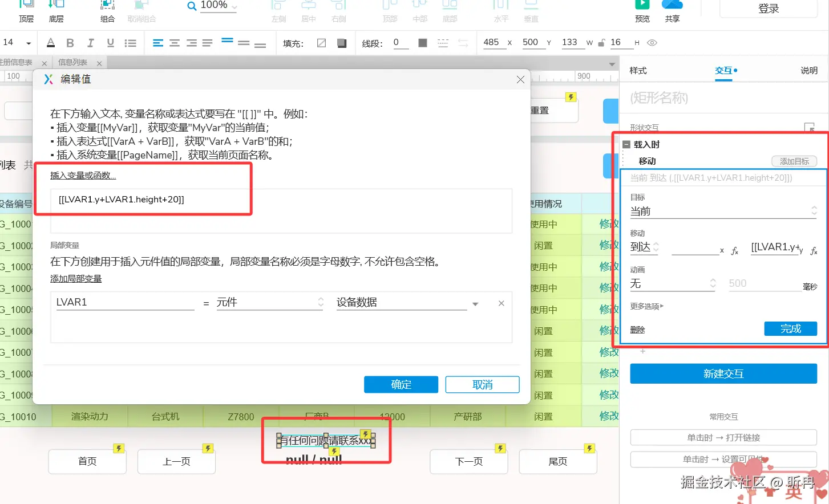Center text horizontally
This screenshot has width=829, height=504.
coord(175,43)
